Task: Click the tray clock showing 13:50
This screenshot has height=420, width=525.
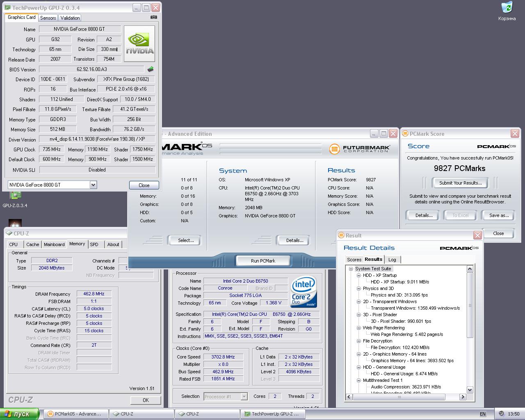Action: coord(514,414)
